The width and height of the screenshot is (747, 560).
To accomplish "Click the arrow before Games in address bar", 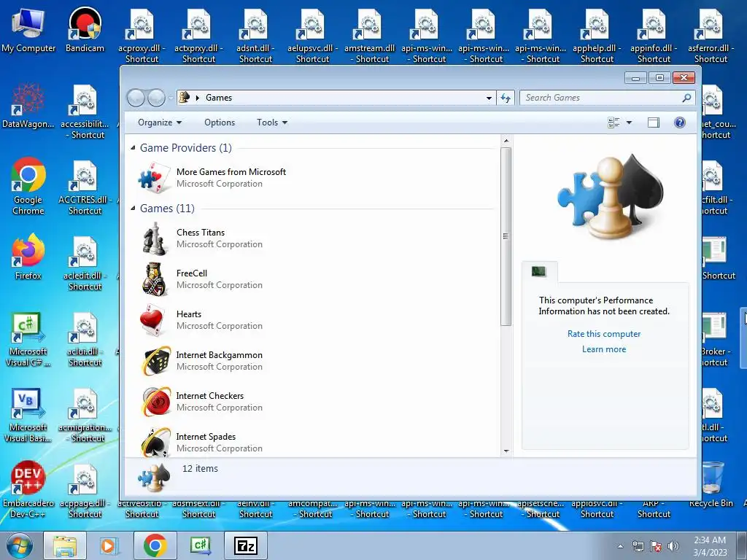I will pyautogui.click(x=198, y=98).
